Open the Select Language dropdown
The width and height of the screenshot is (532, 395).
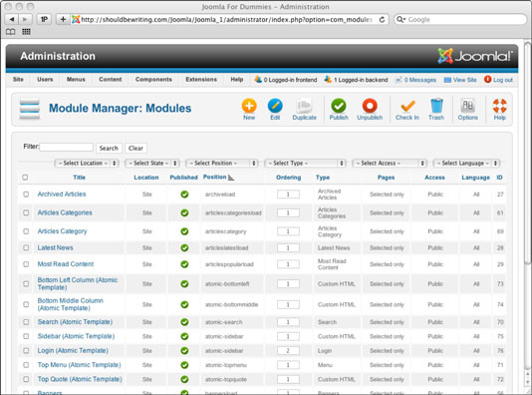pos(467,164)
